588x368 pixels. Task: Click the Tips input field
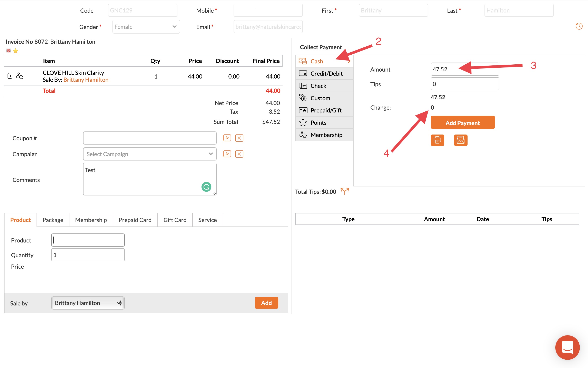point(465,84)
